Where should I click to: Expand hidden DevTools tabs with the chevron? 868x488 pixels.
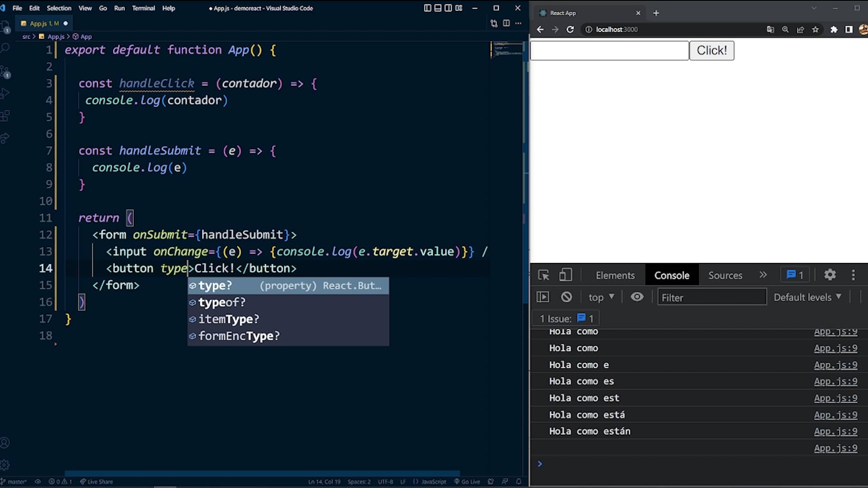click(763, 275)
